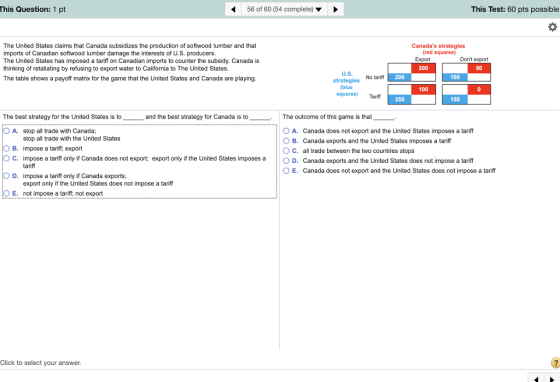This screenshot has height=382, width=560.
Task: Open the '56 of 60' question selector dropdown
Action: [284, 9]
